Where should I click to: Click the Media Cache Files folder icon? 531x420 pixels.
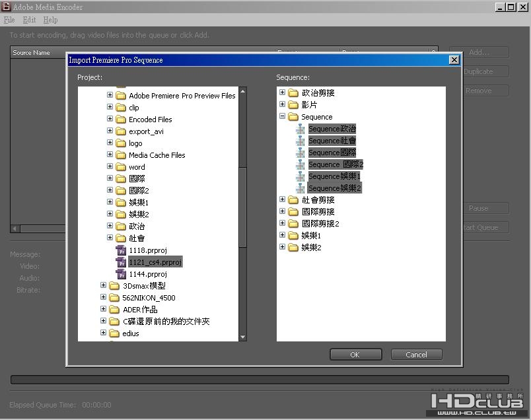click(x=121, y=155)
